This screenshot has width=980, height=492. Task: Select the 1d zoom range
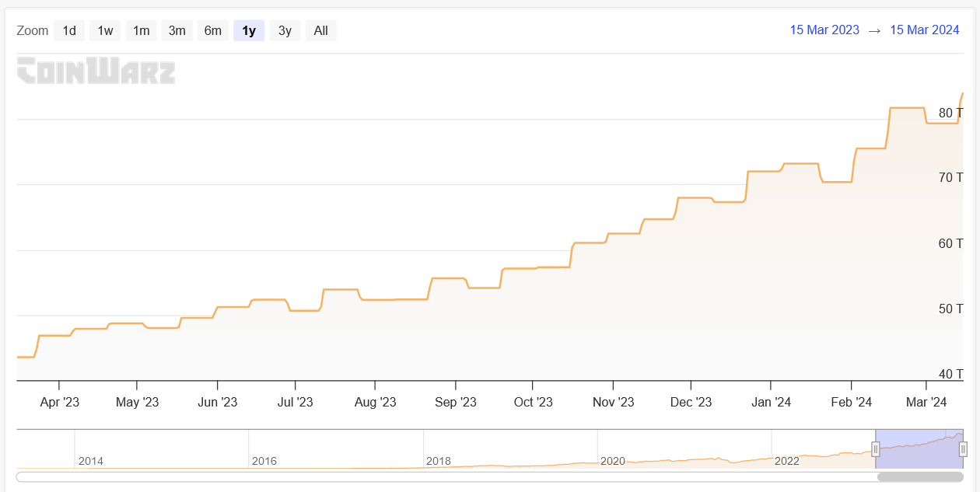68,30
